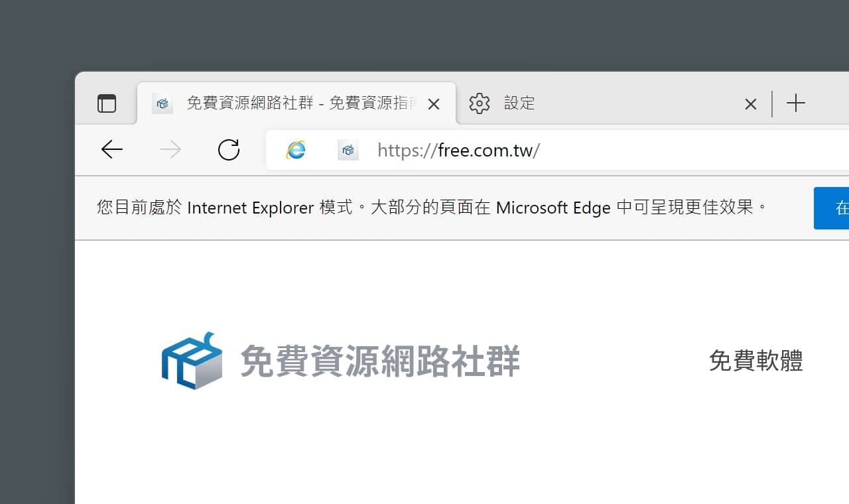
Task: Click the site favicon in address bar
Action: [x=348, y=151]
